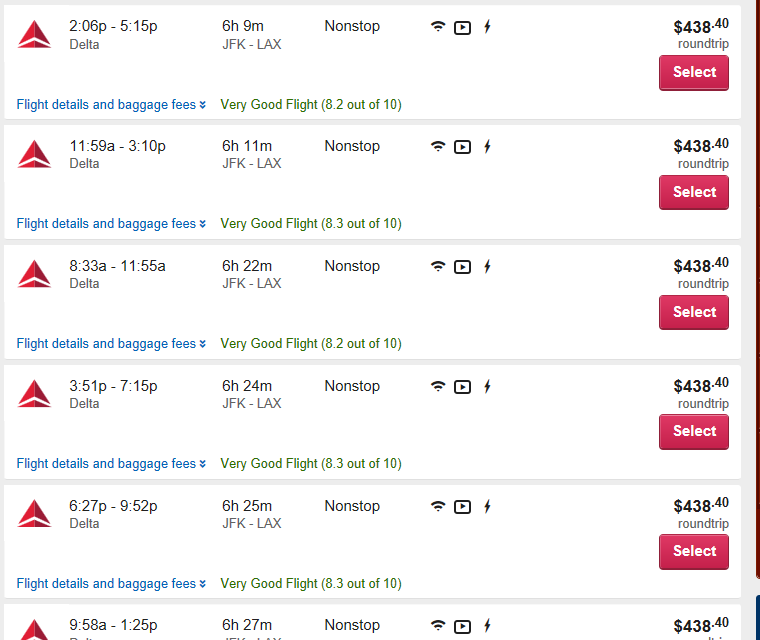Select the 2:06p – 5:15p Delta flight
Image resolution: width=760 pixels, height=640 pixels.
[694, 73]
